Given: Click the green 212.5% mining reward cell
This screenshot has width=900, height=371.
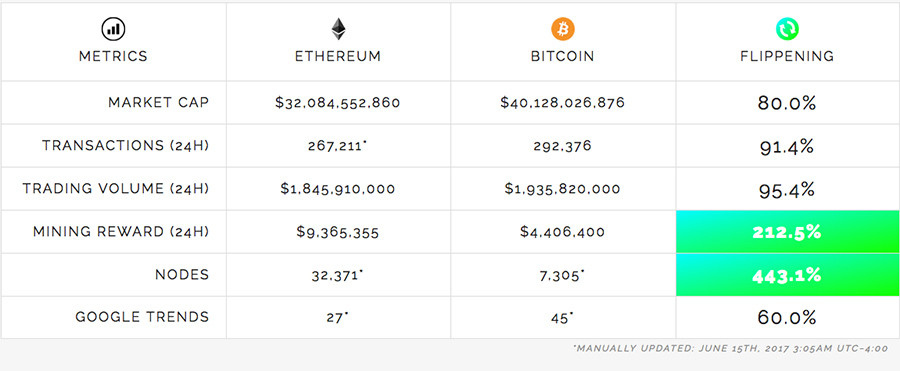Looking at the screenshot, I should point(788,231).
